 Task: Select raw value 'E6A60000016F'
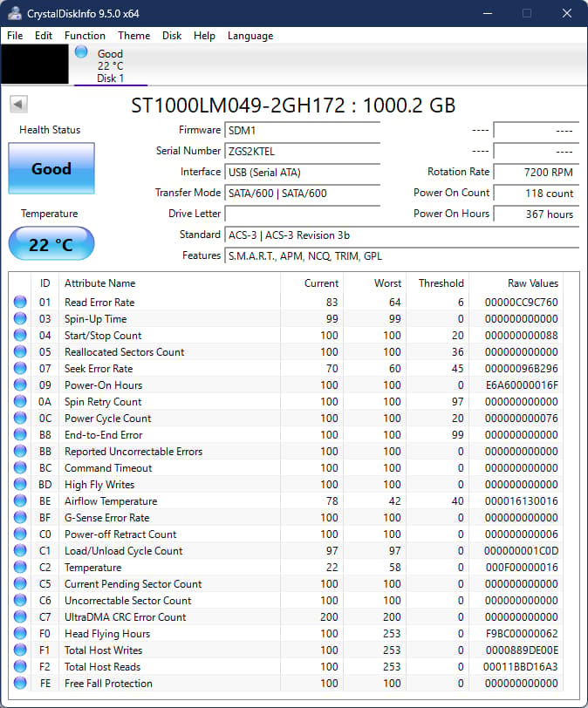[x=522, y=385]
